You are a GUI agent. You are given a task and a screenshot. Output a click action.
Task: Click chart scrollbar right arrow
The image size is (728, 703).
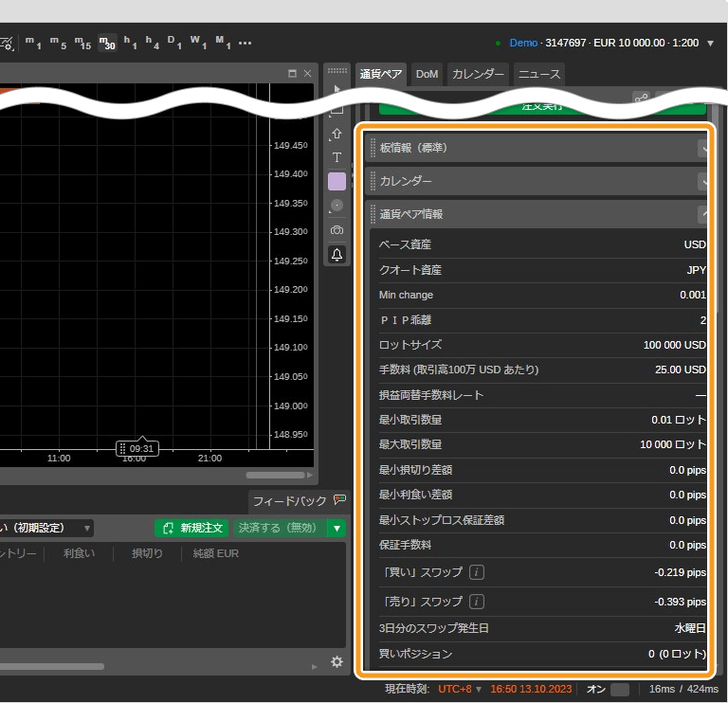click(x=310, y=476)
